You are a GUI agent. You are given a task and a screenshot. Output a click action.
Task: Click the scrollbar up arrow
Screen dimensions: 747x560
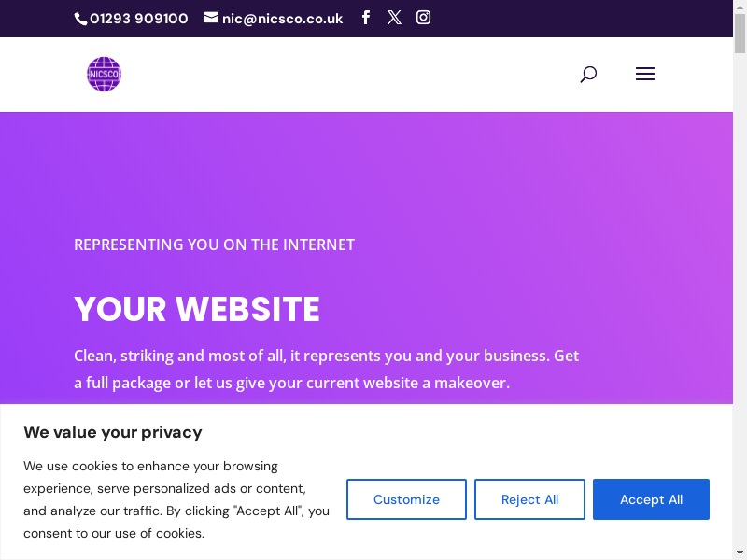740,6
